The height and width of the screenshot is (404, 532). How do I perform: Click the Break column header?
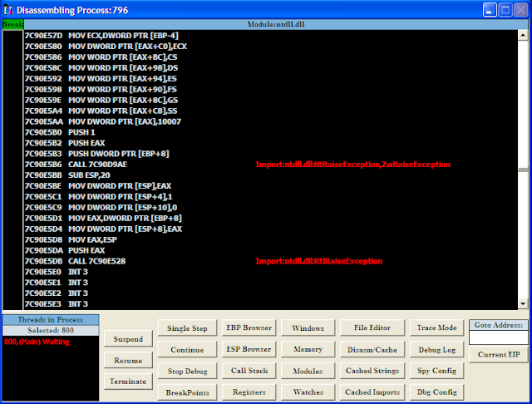coord(13,24)
